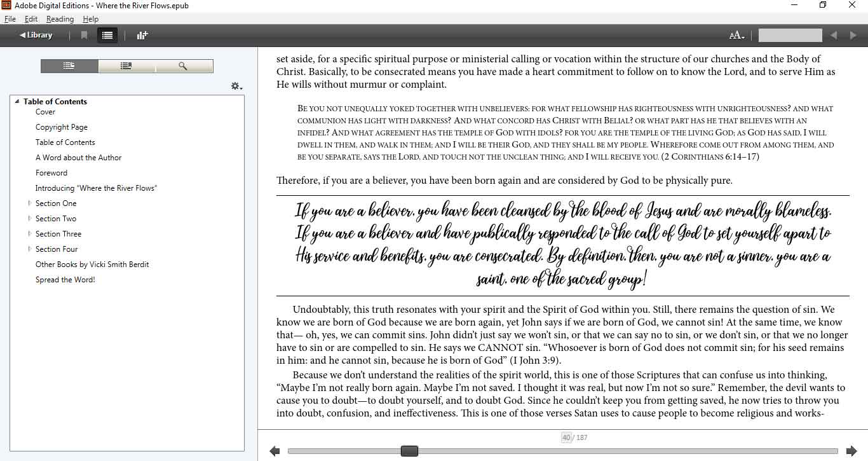Expand Section One in the contents tree
The image size is (868, 461).
30,203
